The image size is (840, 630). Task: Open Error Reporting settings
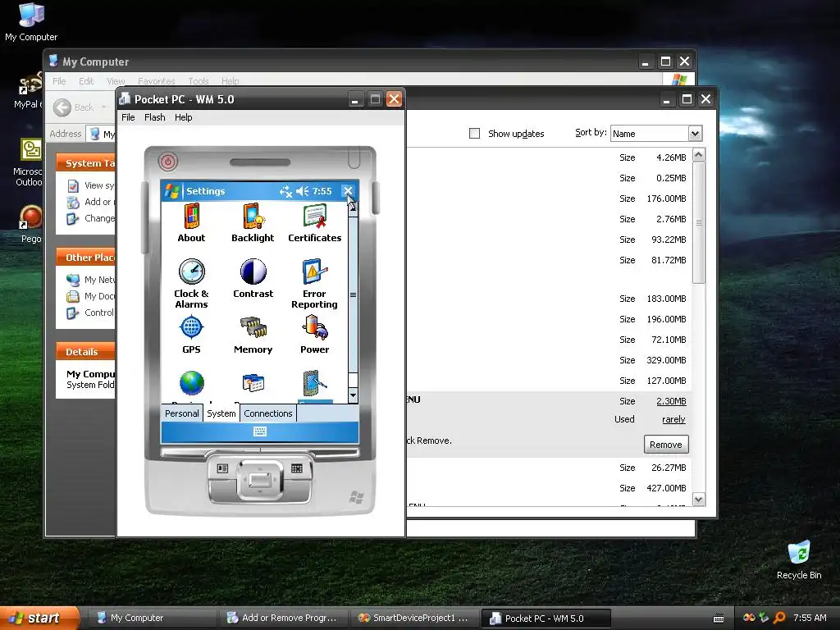point(314,283)
